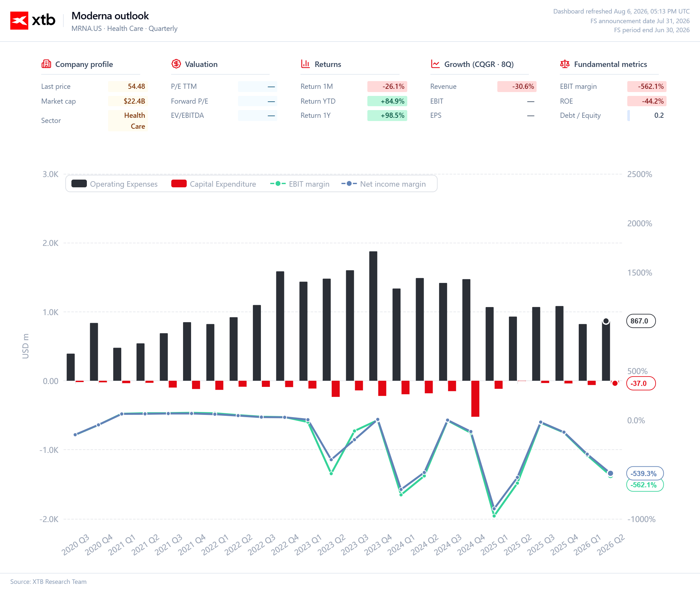Click the 2026 Q2 x-axis label
Image resolution: width=700 pixels, height=589 pixels.
click(611, 545)
